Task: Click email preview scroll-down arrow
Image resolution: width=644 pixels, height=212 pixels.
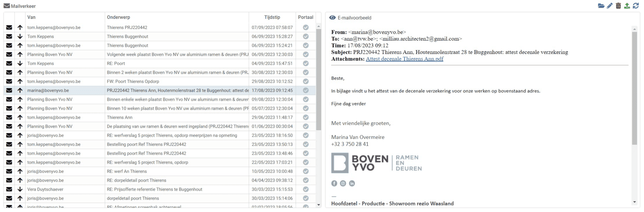Action: (634, 202)
